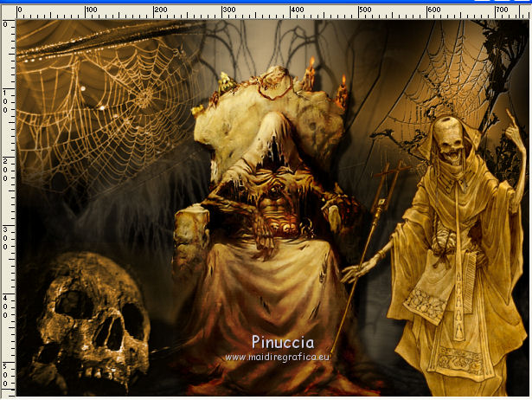Click the 500 mark on vertical ruler
Image resolution: width=532 pixels, height=400 pixels.
(5, 375)
